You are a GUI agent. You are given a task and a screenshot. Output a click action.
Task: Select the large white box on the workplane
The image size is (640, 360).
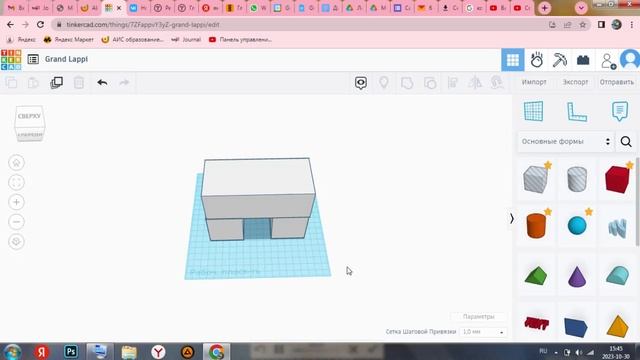tap(258, 188)
